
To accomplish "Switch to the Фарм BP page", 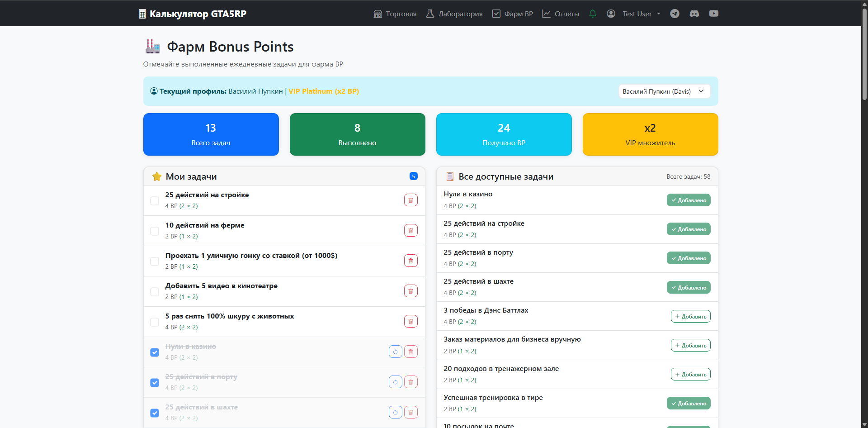I will [x=512, y=14].
